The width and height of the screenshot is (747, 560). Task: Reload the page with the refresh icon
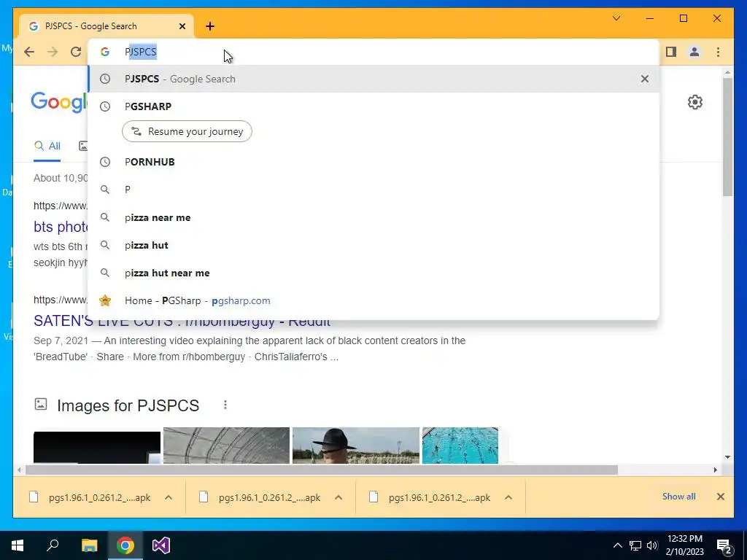[x=76, y=52]
